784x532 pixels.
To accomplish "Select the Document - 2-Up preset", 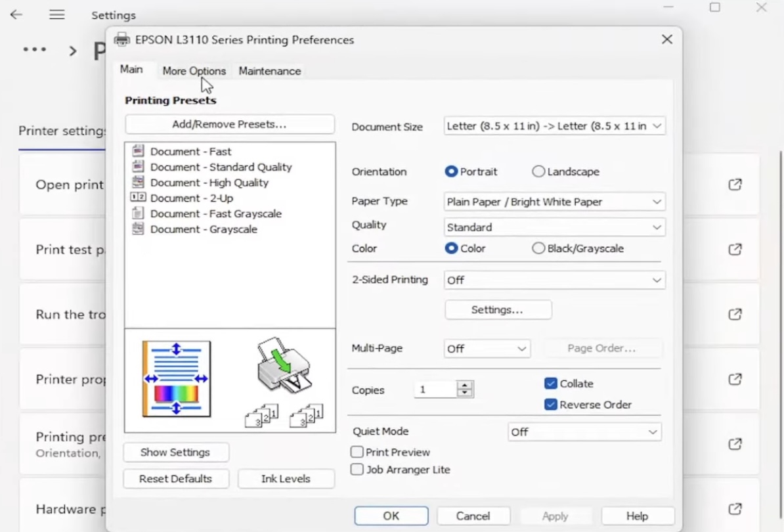I will coord(192,198).
